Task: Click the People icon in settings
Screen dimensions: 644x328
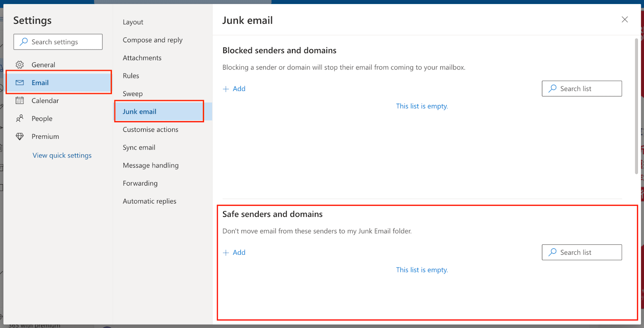Action: [x=20, y=119]
